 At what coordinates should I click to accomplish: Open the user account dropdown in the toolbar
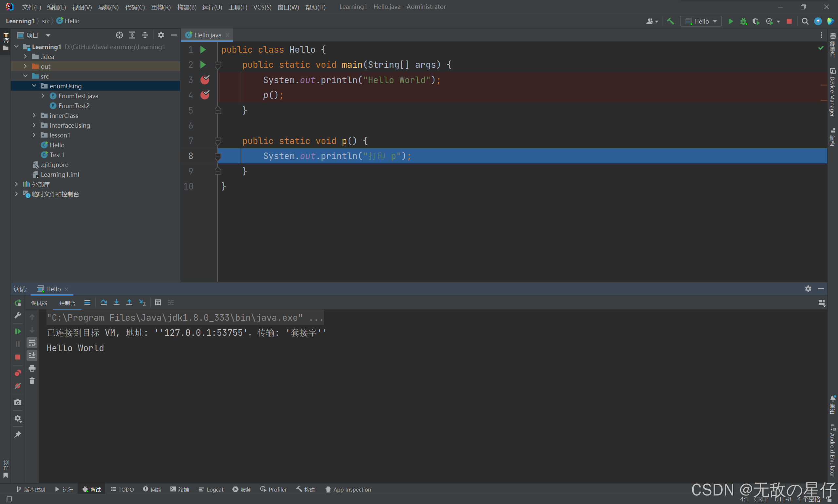point(652,21)
